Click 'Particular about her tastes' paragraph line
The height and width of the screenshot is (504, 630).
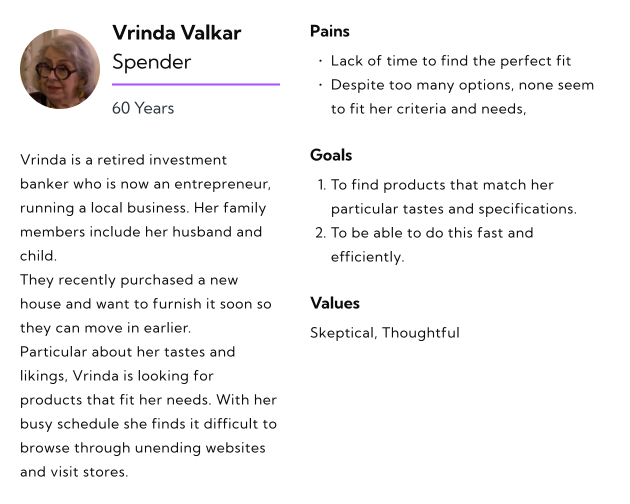[x=127, y=352]
